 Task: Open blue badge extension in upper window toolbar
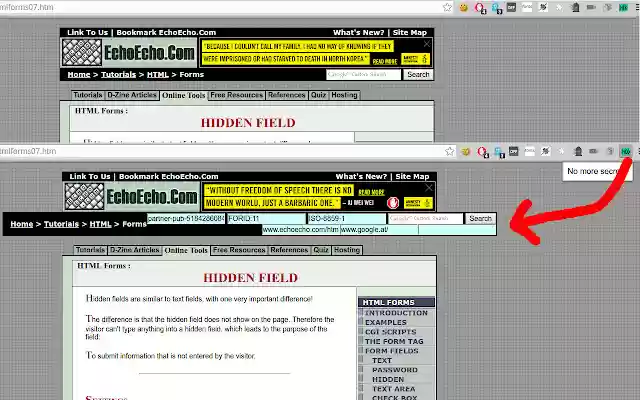(x=496, y=8)
